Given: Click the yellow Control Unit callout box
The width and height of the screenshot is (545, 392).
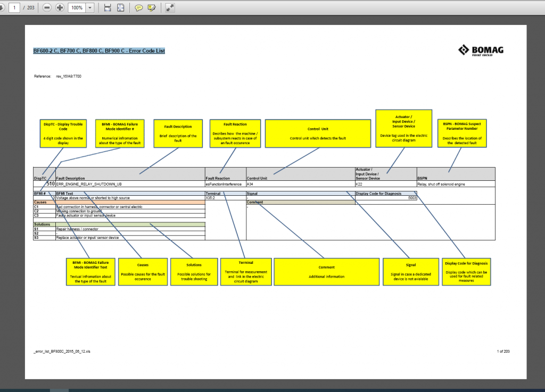Looking at the screenshot, I should pyautogui.click(x=318, y=133).
